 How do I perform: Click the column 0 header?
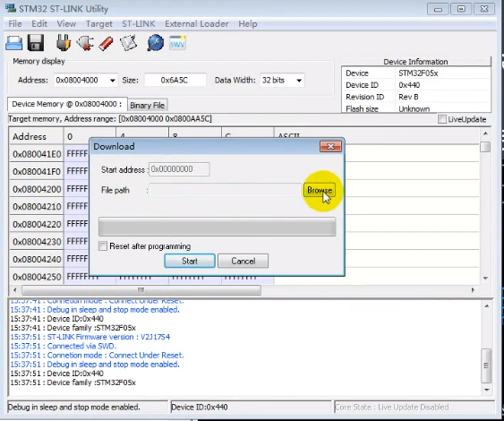[90, 136]
